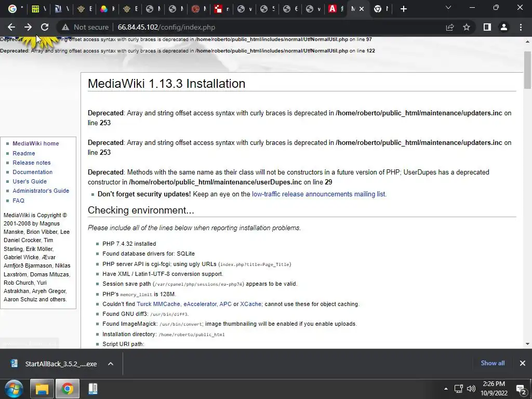This screenshot has width=532, height=399.
Task: Show all downloads
Action: (493, 363)
